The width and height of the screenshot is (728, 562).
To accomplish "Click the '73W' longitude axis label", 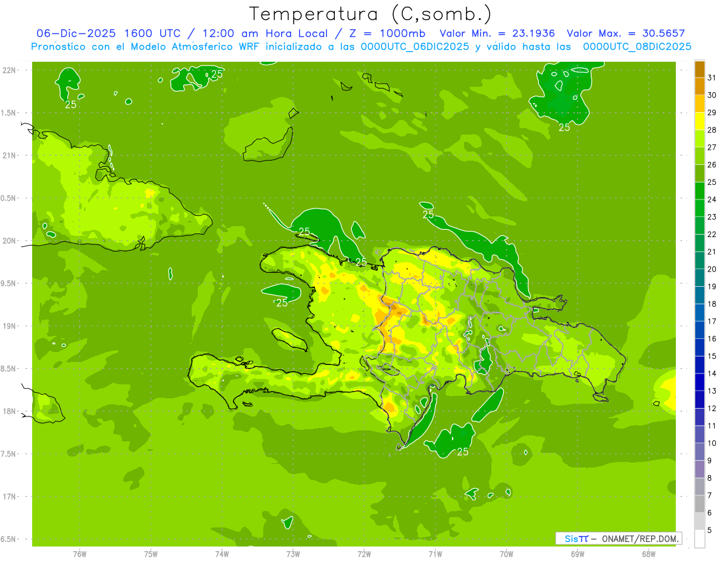I will click(293, 554).
